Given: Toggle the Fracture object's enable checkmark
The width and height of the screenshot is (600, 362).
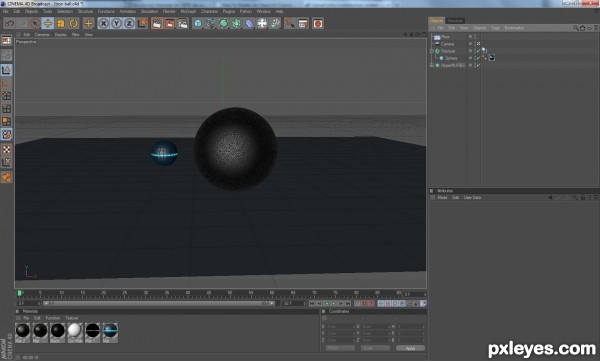Looking at the screenshot, I should click(x=478, y=51).
